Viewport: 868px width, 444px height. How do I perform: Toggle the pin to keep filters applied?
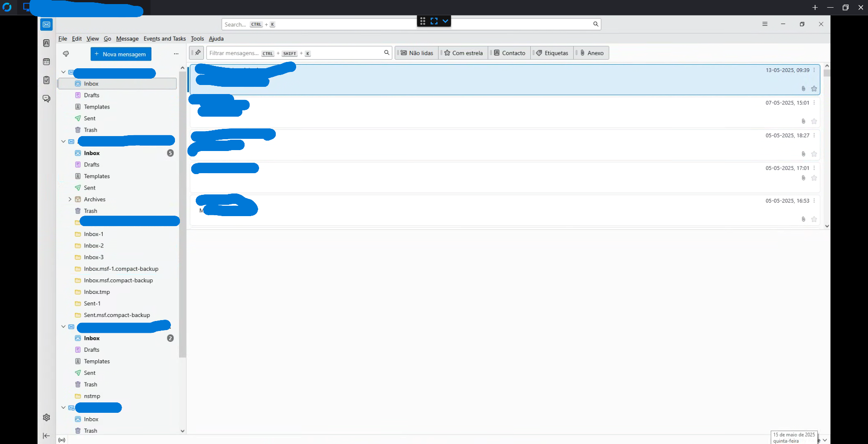[197, 53]
